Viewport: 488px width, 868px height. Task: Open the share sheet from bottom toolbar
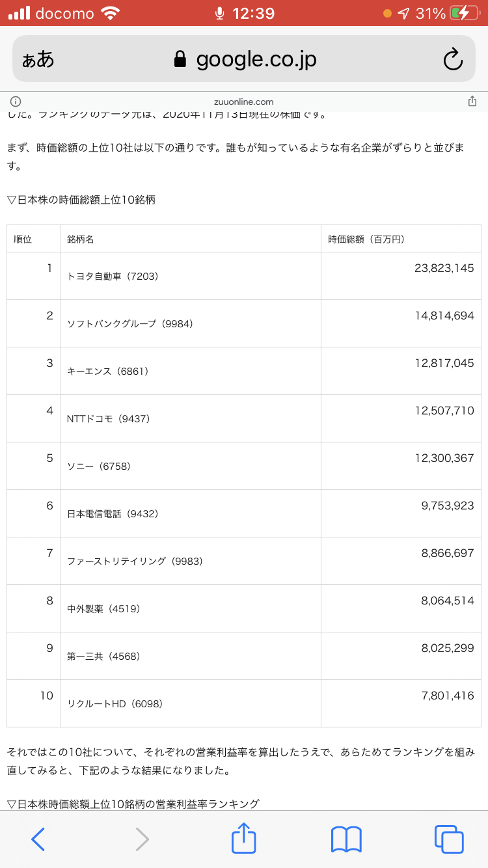pos(243,838)
